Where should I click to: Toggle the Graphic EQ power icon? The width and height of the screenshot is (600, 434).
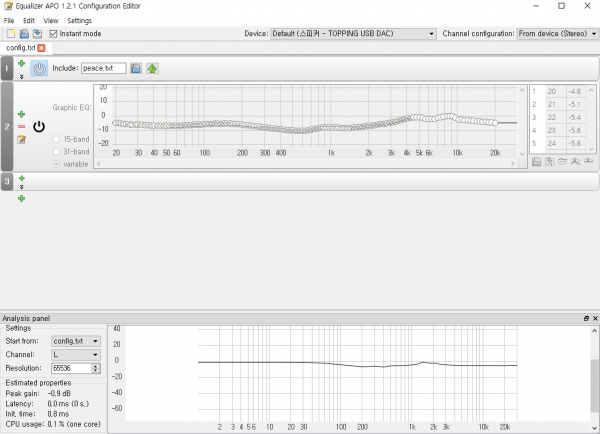point(39,126)
